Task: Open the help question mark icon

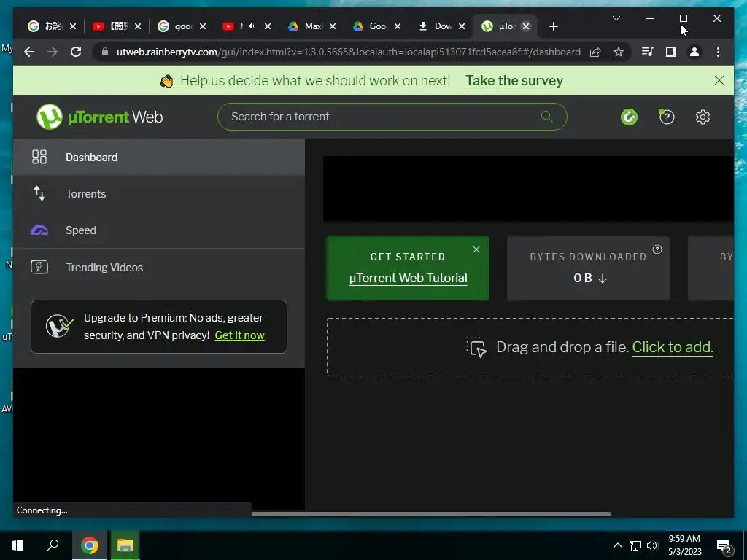Action: [x=667, y=117]
